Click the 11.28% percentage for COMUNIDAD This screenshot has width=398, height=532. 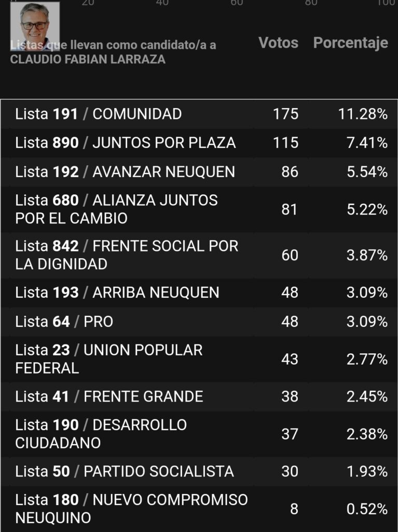pyautogui.click(x=363, y=114)
